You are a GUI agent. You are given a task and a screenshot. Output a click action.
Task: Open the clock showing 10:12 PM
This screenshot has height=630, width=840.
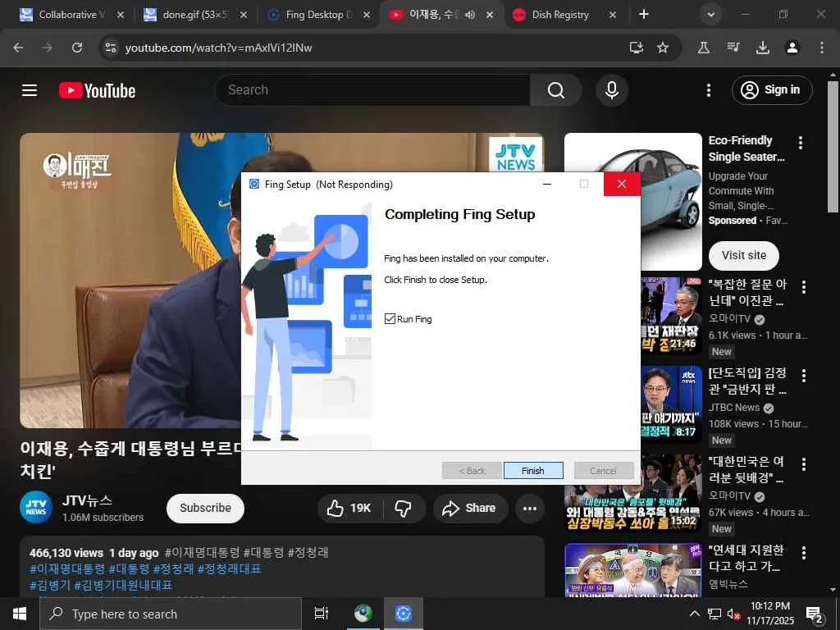[769, 614]
